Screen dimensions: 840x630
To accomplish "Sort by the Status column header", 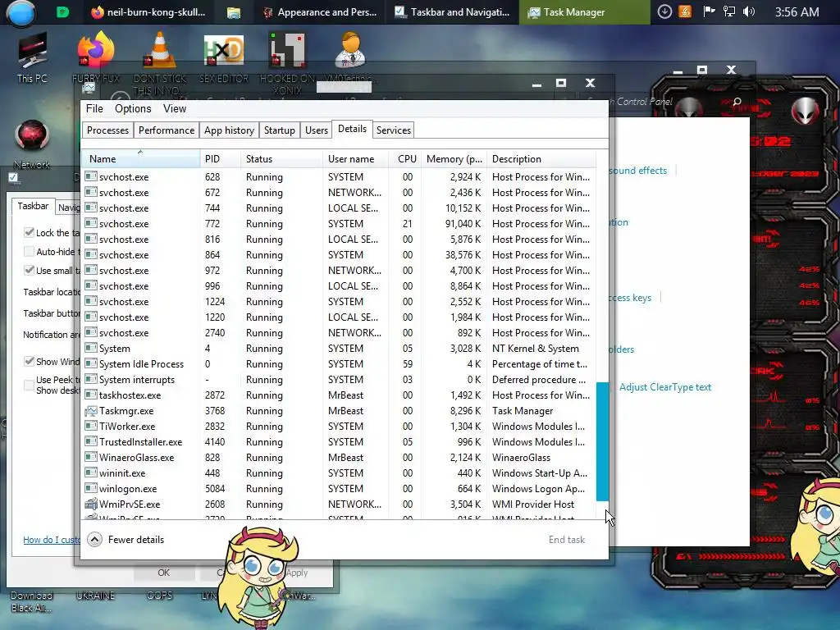I will point(282,159).
